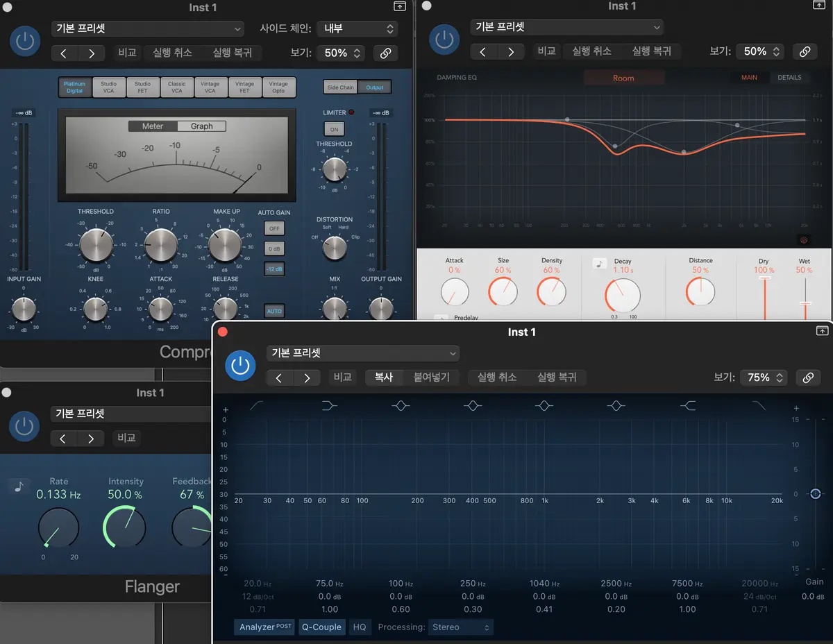Click the Compressor Graph view selector
This screenshot has height=644, width=833.
[x=201, y=126]
